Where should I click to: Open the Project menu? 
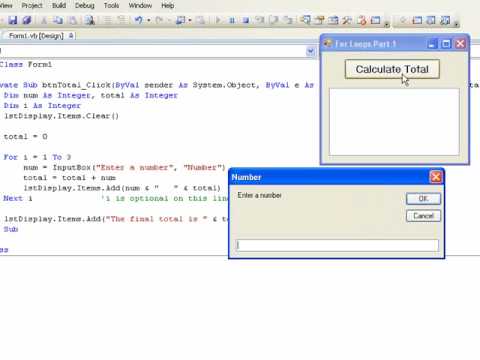[x=32, y=5]
